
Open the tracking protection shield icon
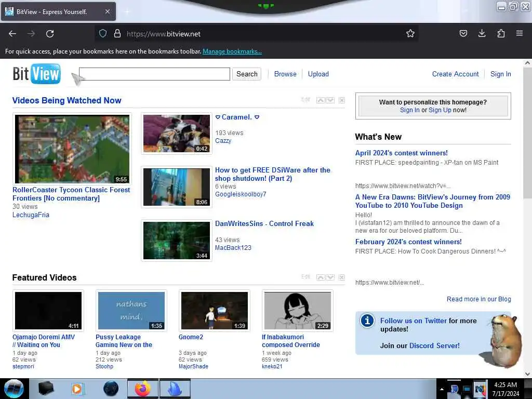[103, 33]
